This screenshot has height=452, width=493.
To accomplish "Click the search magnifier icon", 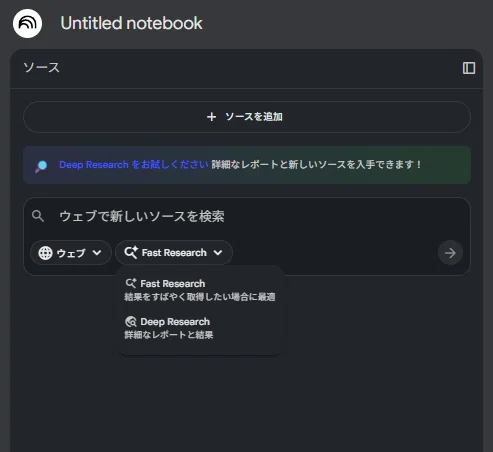I will coord(38,216).
